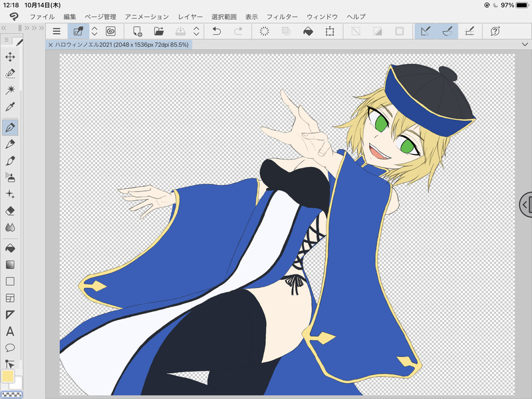
Task: Select the Brush tool
Action: click(x=10, y=161)
